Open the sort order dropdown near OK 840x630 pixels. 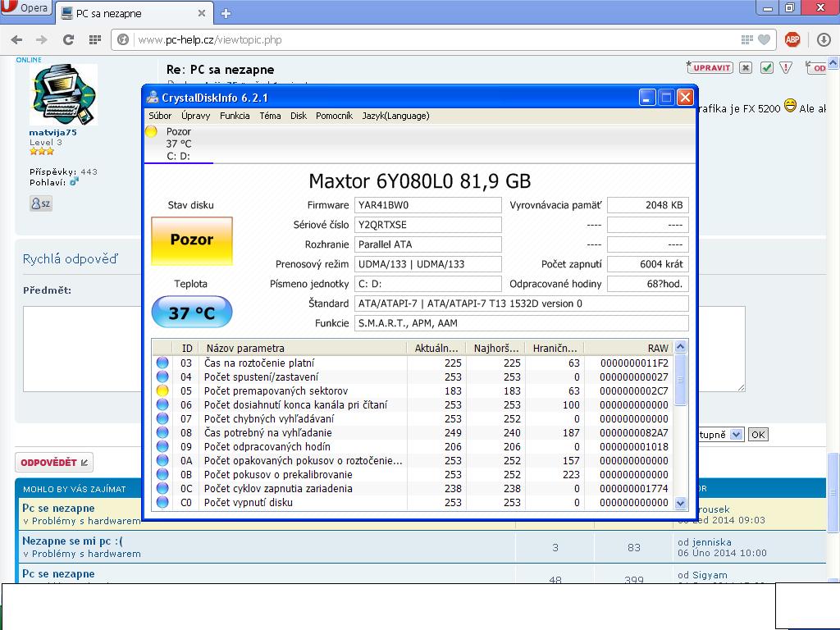point(737,435)
